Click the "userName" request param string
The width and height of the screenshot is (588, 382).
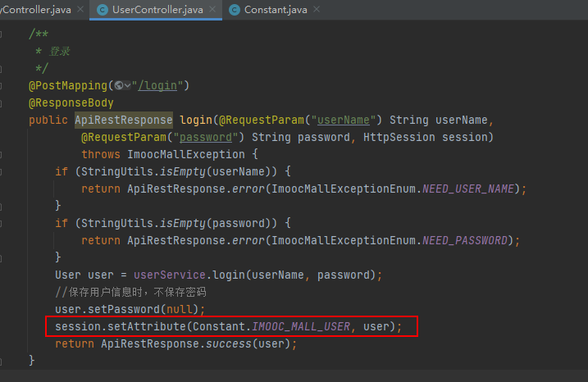click(344, 120)
